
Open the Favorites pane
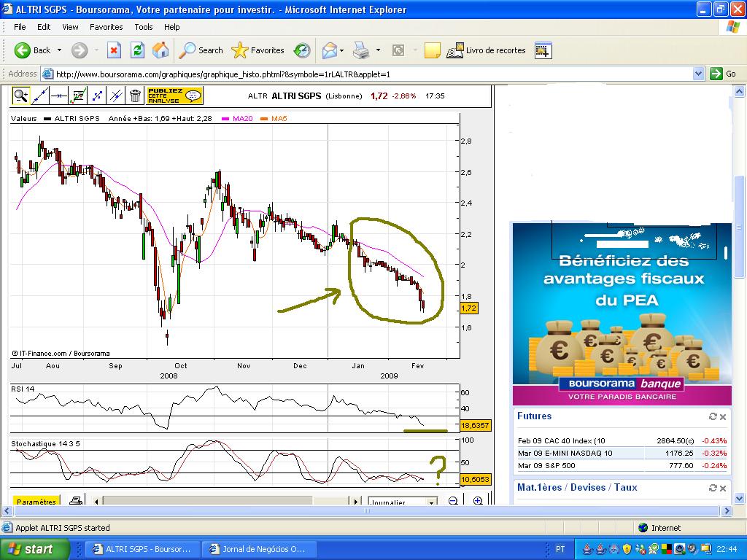coord(258,50)
